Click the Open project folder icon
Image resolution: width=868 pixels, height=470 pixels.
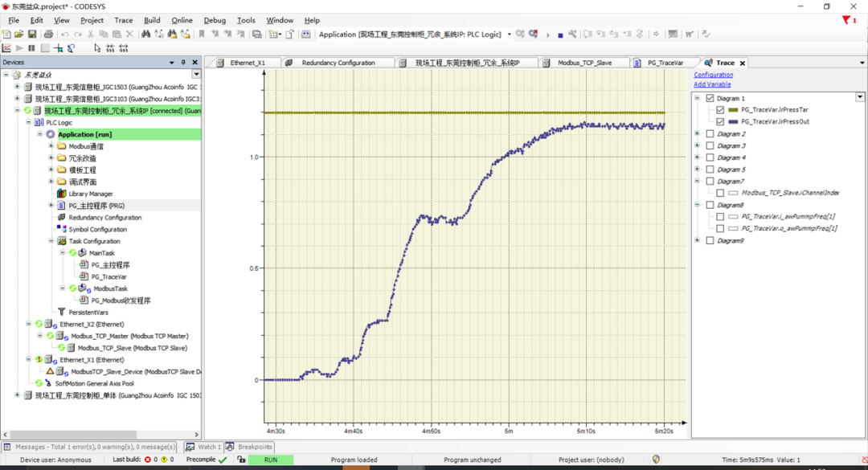19,35
